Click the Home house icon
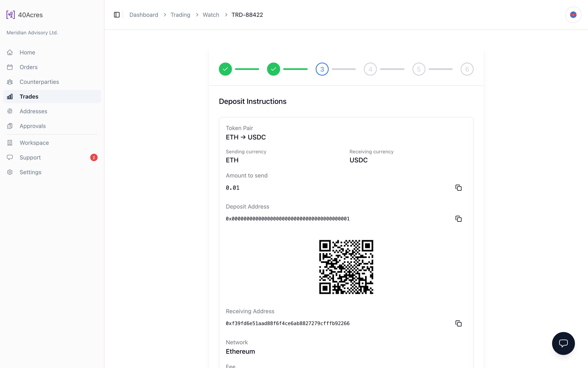This screenshot has height=368, width=588. (10, 52)
